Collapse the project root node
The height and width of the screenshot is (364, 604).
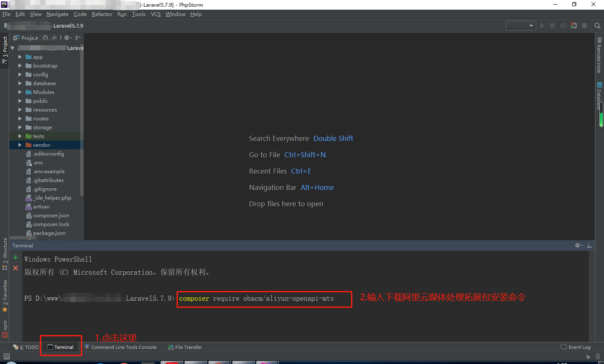[13, 48]
